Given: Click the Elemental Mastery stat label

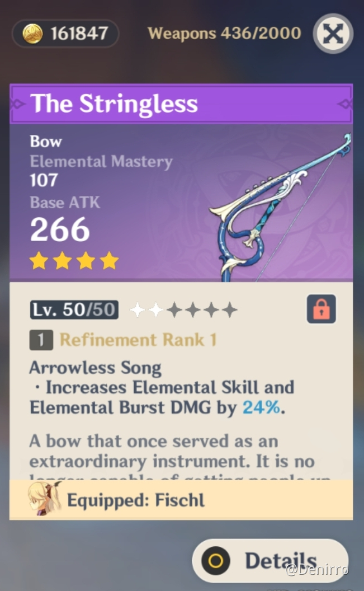Looking at the screenshot, I should pyautogui.click(x=101, y=161).
